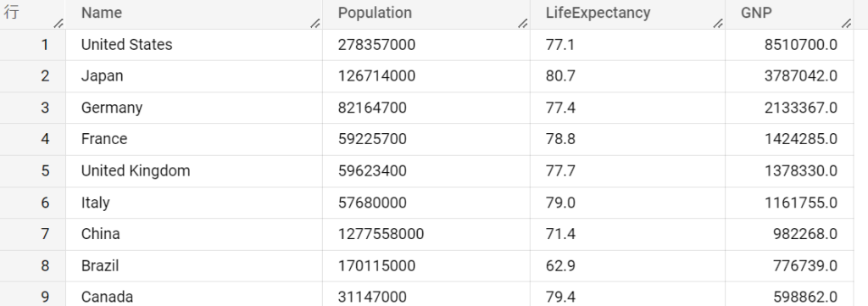This screenshot has width=868, height=306.
Task: Grab the LifeExpectancy column resize handle icon
Action: [718, 23]
